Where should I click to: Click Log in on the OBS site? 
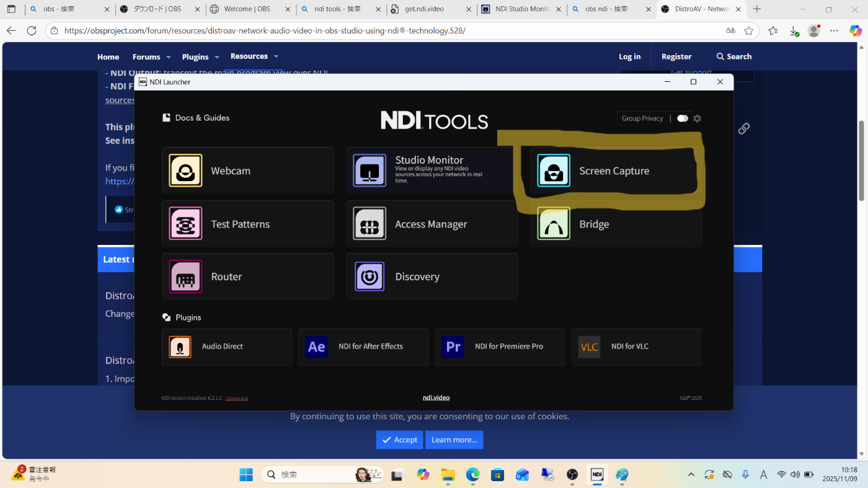(x=629, y=56)
